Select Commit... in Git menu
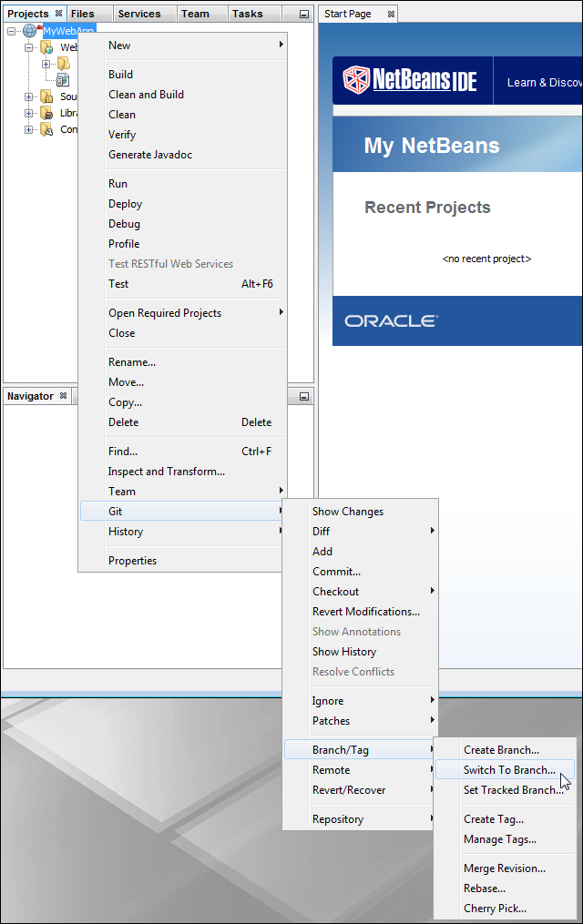The width and height of the screenshot is (583, 924). pos(361,572)
